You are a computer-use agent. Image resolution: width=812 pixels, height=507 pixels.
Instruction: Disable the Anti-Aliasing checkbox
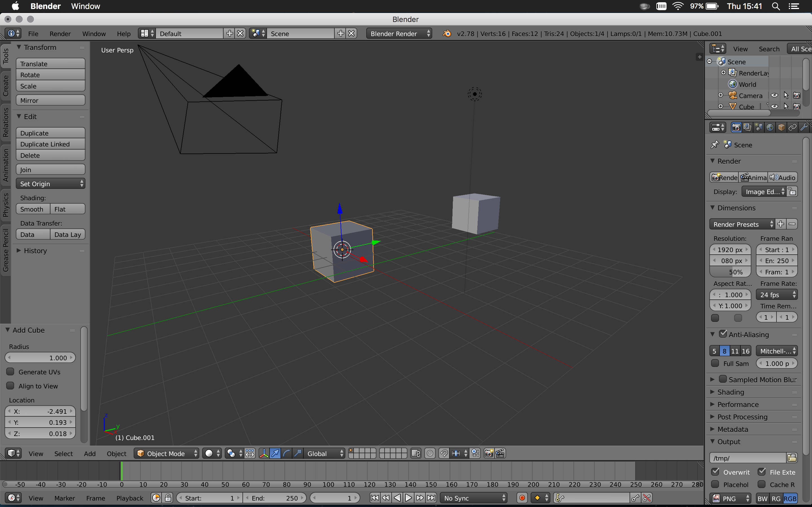point(723,334)
